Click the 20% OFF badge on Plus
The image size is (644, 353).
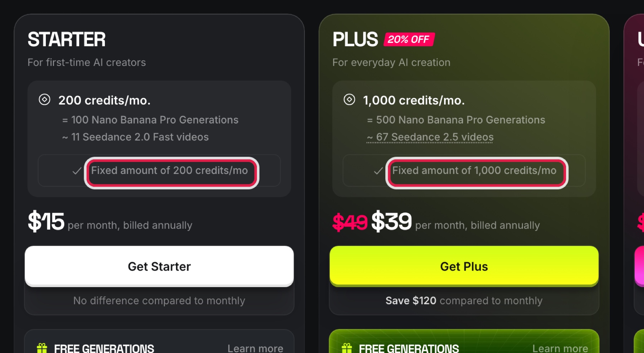(x=409, y=39)
